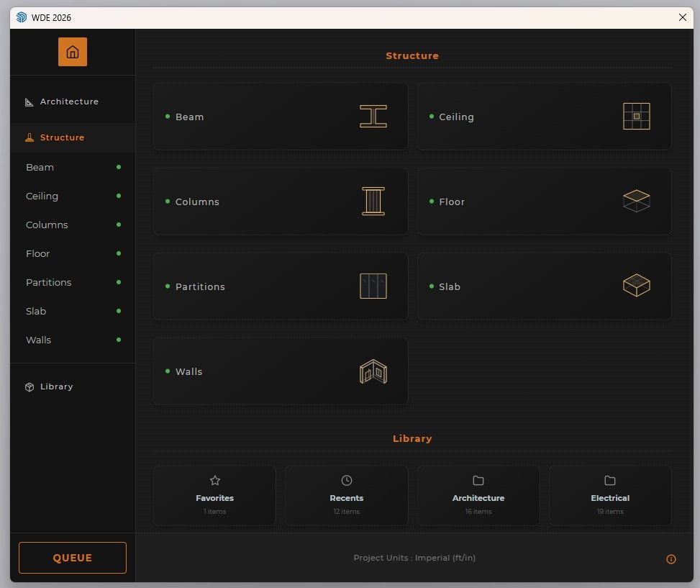Select Partitions in the sidebar list
The image size is (700, 588).
pyautogui.click(x=73, y=282)
